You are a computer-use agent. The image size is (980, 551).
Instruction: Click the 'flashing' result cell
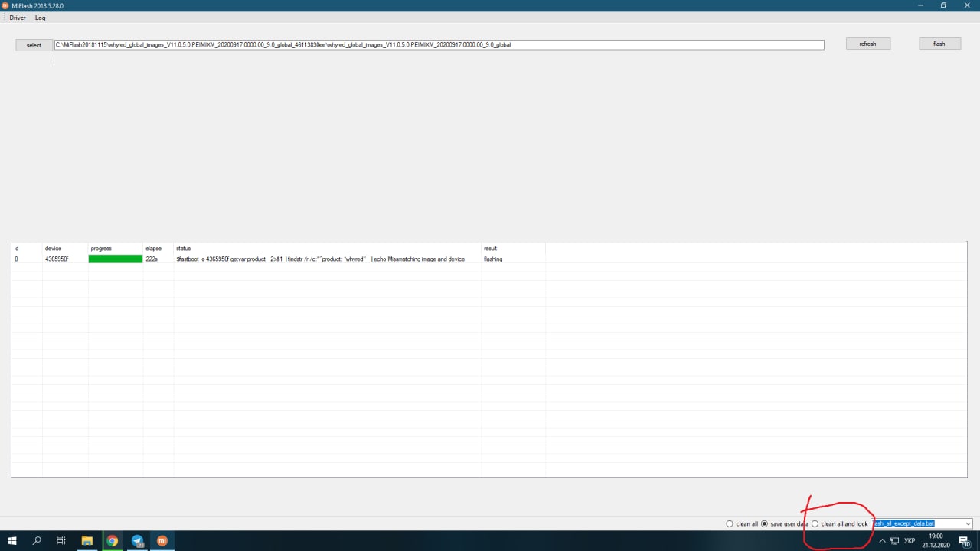click(x=493, y=259)
